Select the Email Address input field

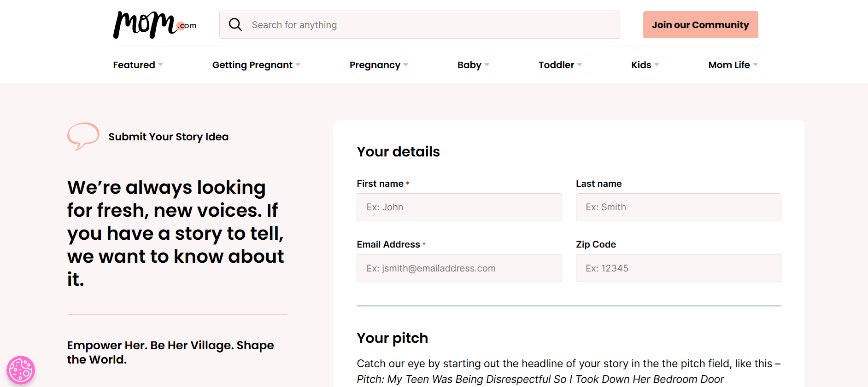coord(459,268)
